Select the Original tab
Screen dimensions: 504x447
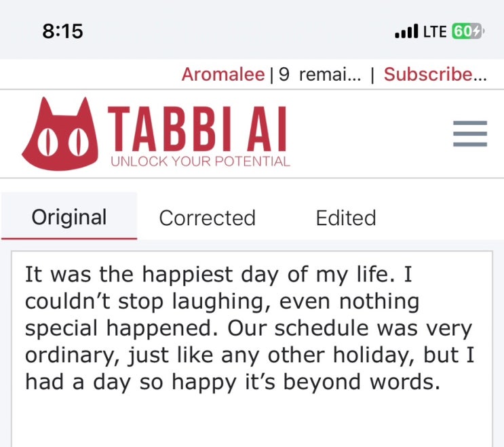(69, 218)
